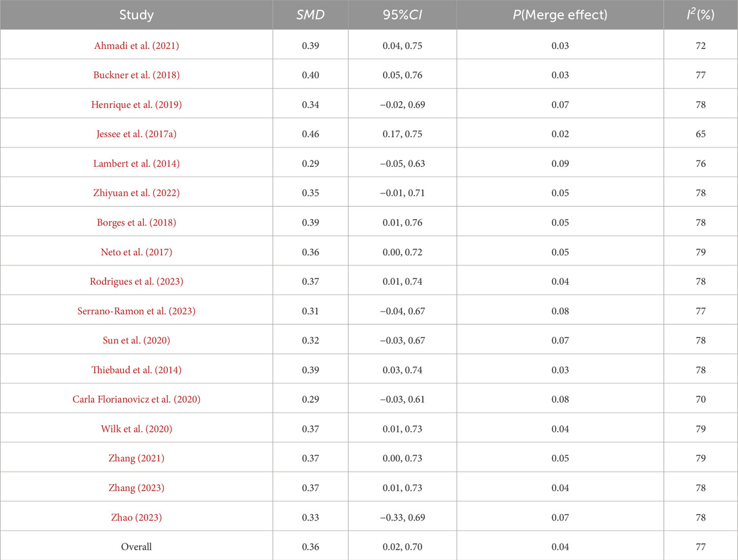Click the SMD column header
The image size is (738, 560).
tap(311, 15)
